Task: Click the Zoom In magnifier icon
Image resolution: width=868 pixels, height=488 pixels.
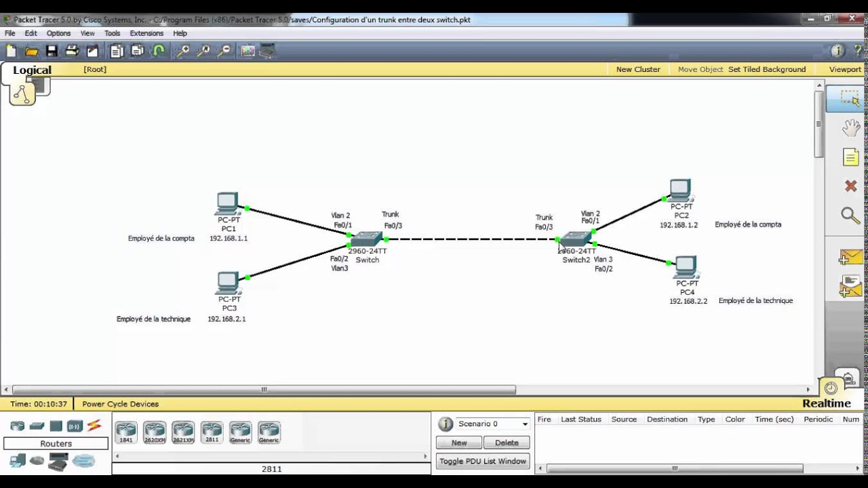Action: (182, 51)
